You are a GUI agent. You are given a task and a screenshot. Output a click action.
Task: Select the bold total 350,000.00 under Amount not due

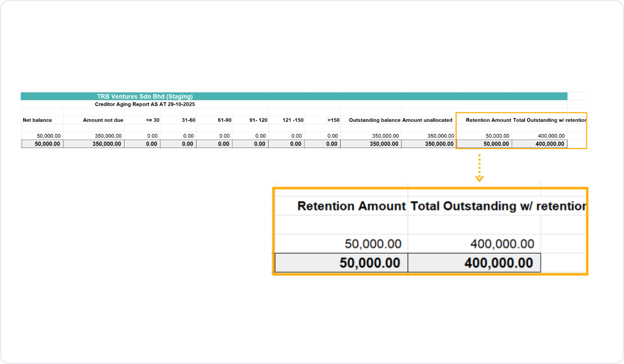point(107,144)
